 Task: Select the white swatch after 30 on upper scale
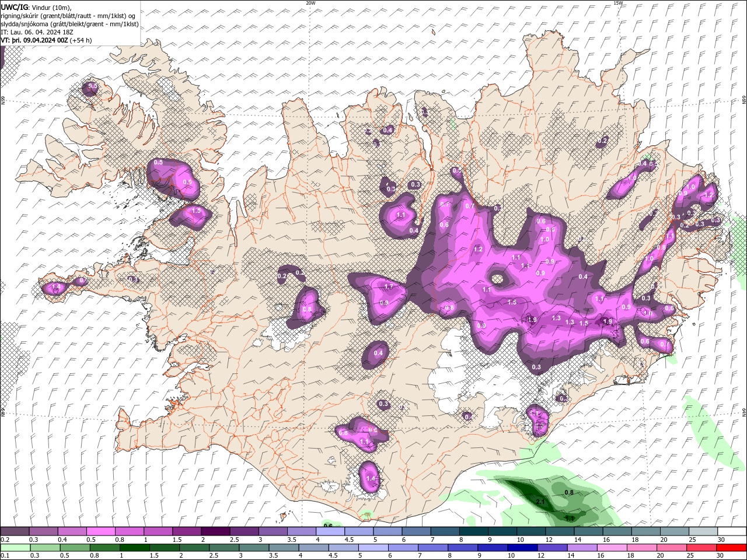click(731, 531)
